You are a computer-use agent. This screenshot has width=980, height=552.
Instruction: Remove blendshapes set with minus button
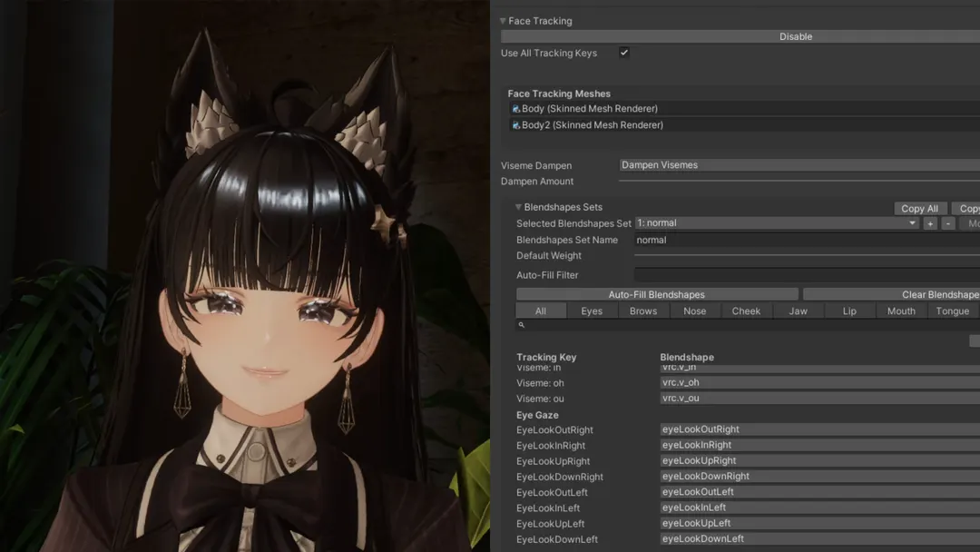tap(948, 223)
